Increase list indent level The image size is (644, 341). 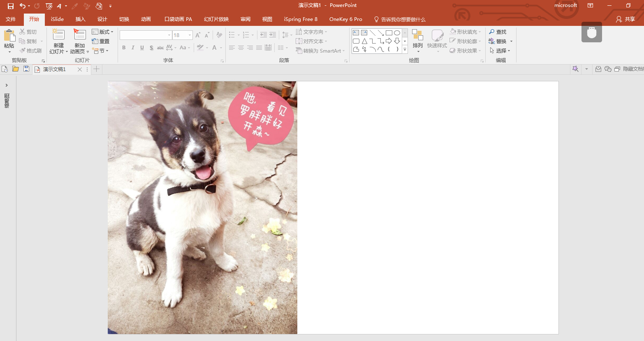tap(273, 35)
